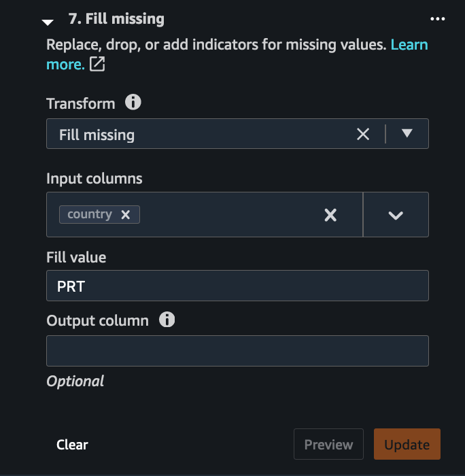Click the Update button
The width and height of the screenshot is (465, 476).
[x=407, y=445]
